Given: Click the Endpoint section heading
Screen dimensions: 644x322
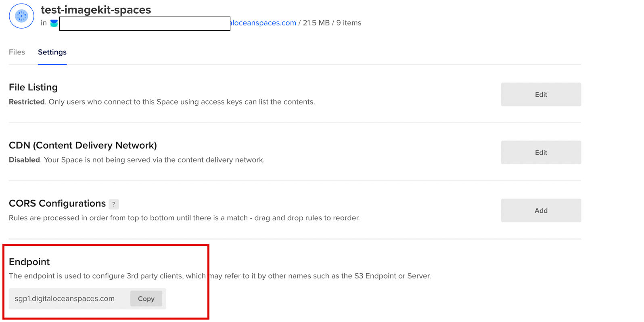Looking at the screenshot, I should (29, 262).
